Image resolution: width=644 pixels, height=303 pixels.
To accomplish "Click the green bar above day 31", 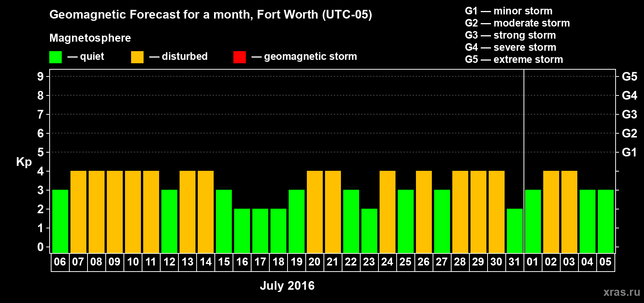I will point(515,231).
